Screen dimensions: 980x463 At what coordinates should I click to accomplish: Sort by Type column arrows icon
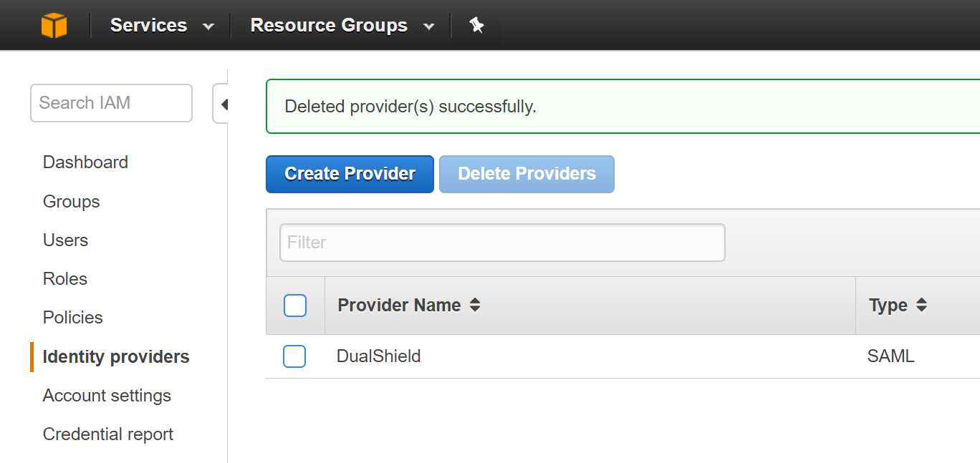point(922,306)
